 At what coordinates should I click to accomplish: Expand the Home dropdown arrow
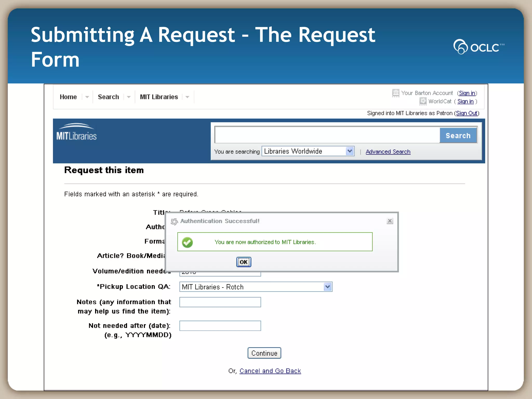coord(87,97)
